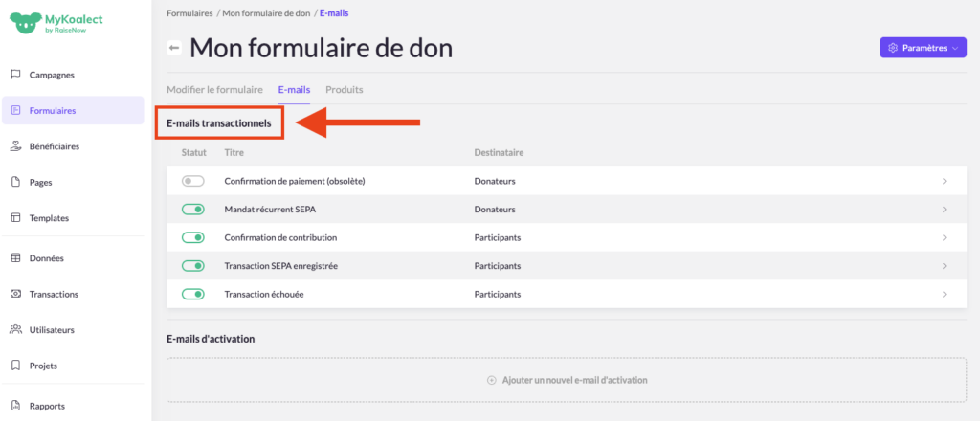The width and height of the screenshot is (980, 421).
Task: Disable the Mandat récurrent SEPA toggle
Action: (192, 210)
